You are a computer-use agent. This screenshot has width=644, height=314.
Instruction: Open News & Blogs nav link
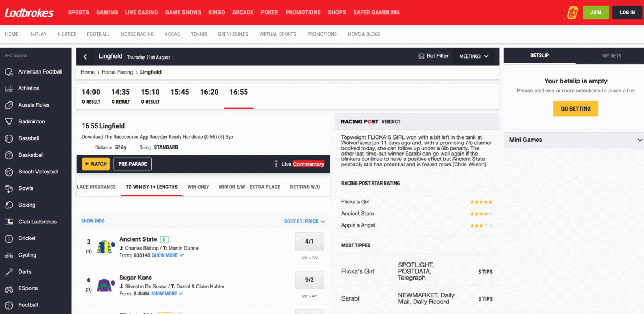click(x=364, y=34)
